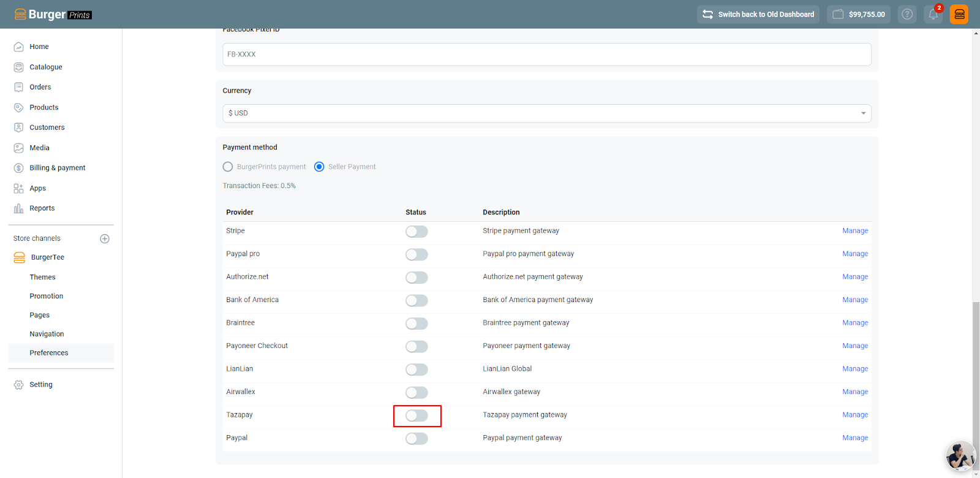
Task: Enable the Airwallex switch
Action: point(417,392)
